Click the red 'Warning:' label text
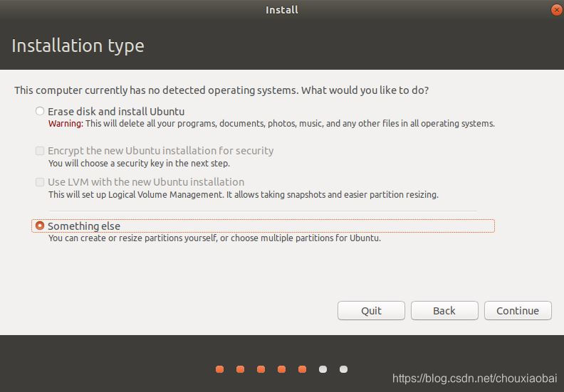The height and width of the screenshot is (392, 564). 66,124
